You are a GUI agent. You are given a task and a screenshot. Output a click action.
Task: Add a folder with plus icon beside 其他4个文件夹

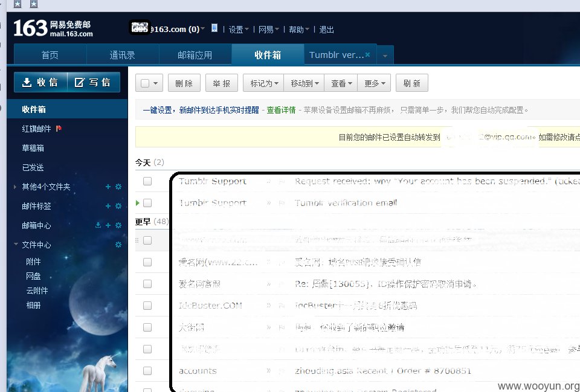coord(108,187)
